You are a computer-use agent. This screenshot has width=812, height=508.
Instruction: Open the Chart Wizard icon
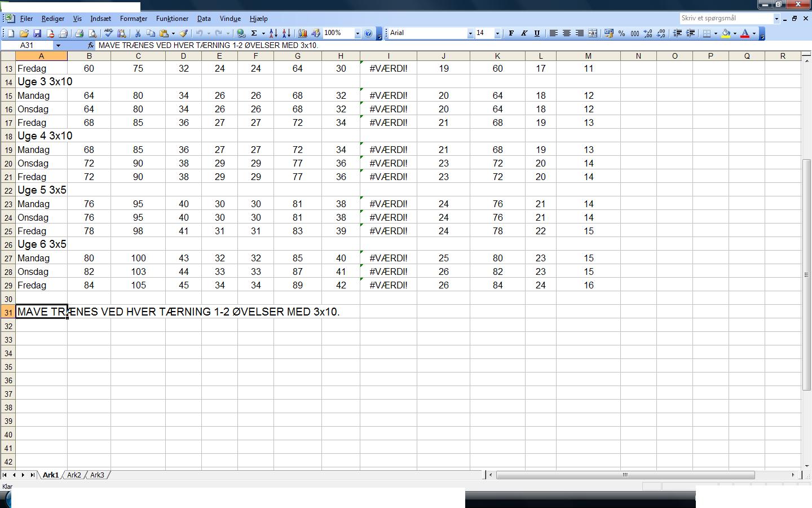click(303, 33)
